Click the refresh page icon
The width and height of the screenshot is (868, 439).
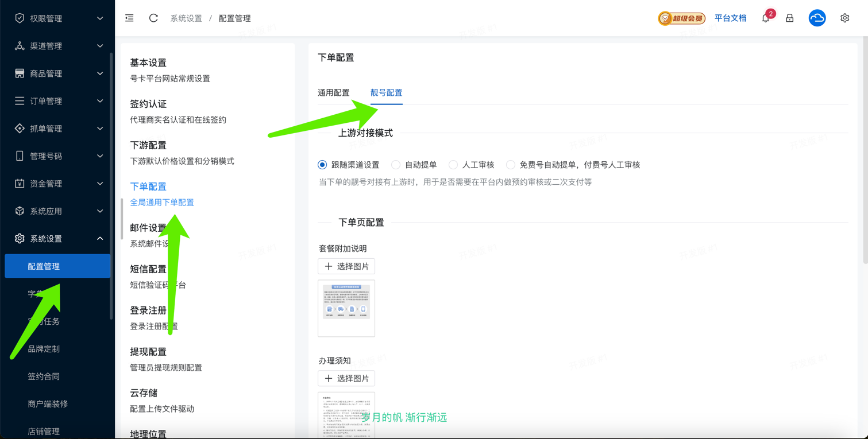[153, 18]
